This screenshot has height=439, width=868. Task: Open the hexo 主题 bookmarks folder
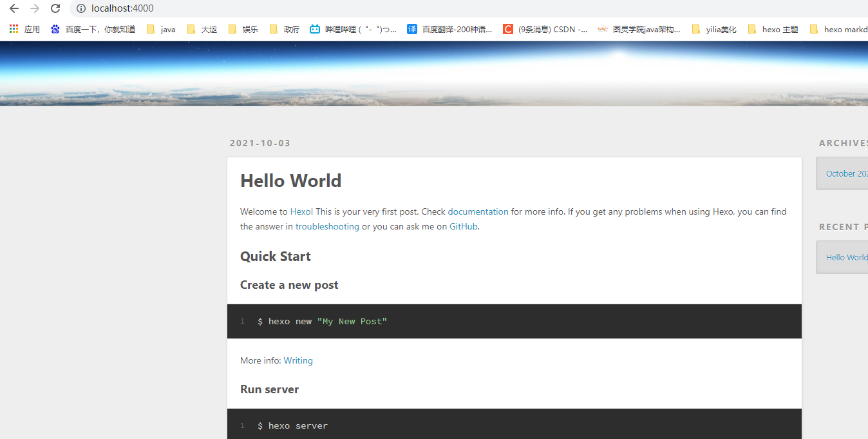tap(773, 29)
